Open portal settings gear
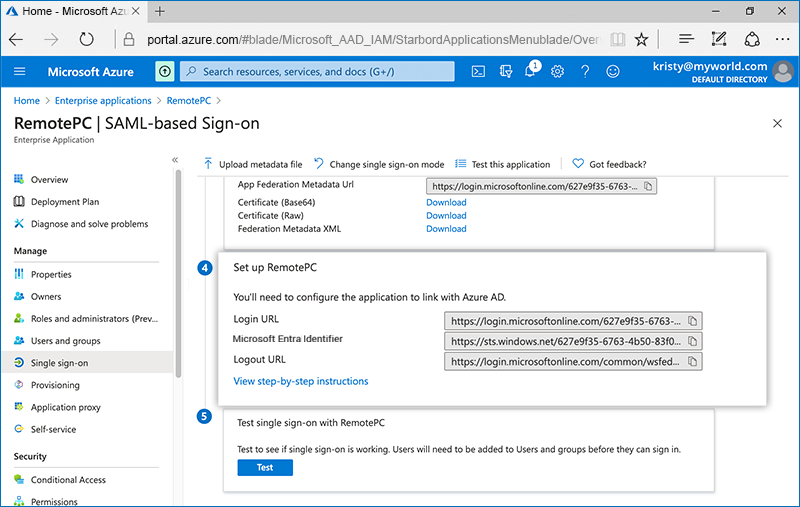Screen dimensions: 800x507 pos(558,72)
